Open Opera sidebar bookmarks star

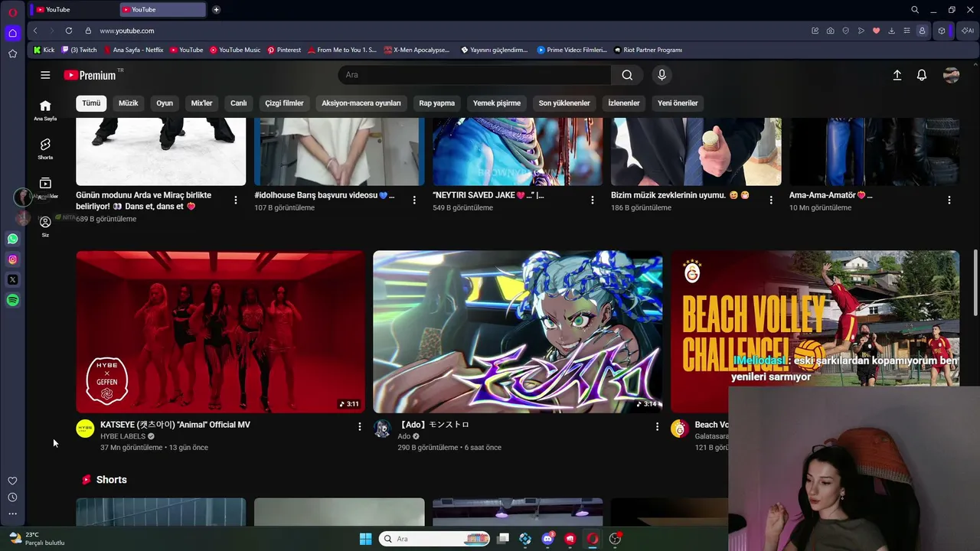[12, 54]
